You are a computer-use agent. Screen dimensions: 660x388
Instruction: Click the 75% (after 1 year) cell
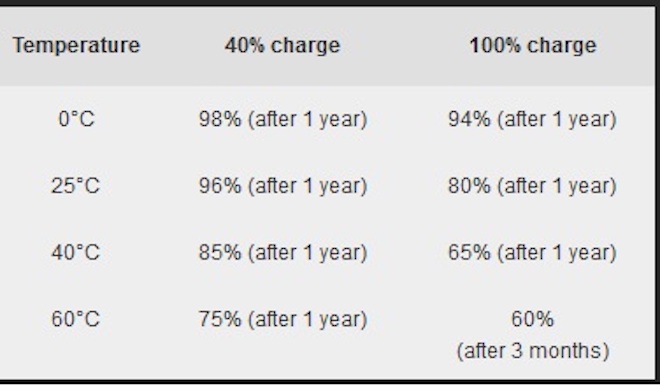(283, 319)
